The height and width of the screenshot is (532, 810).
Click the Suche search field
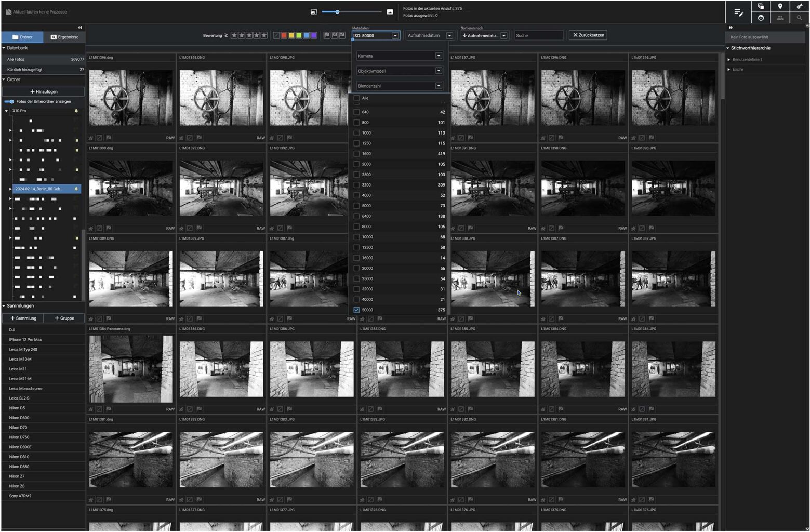coord(538,35)
